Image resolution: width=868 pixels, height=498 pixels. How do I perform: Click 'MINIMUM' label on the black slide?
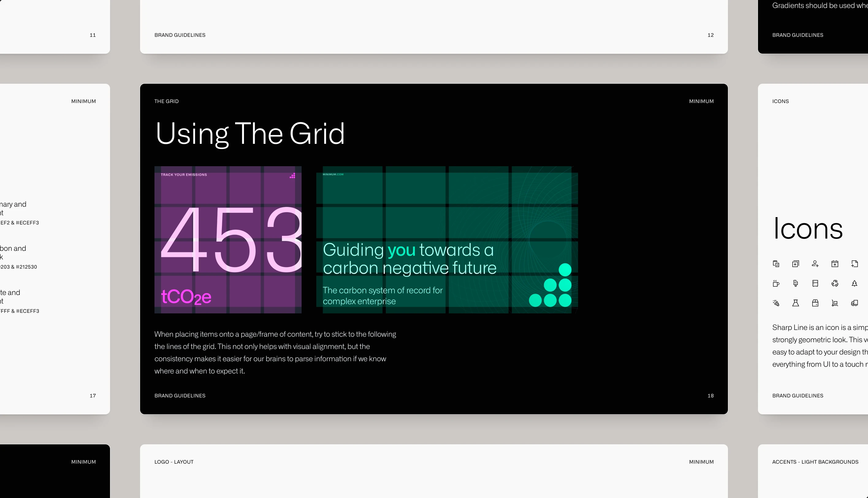701,101
